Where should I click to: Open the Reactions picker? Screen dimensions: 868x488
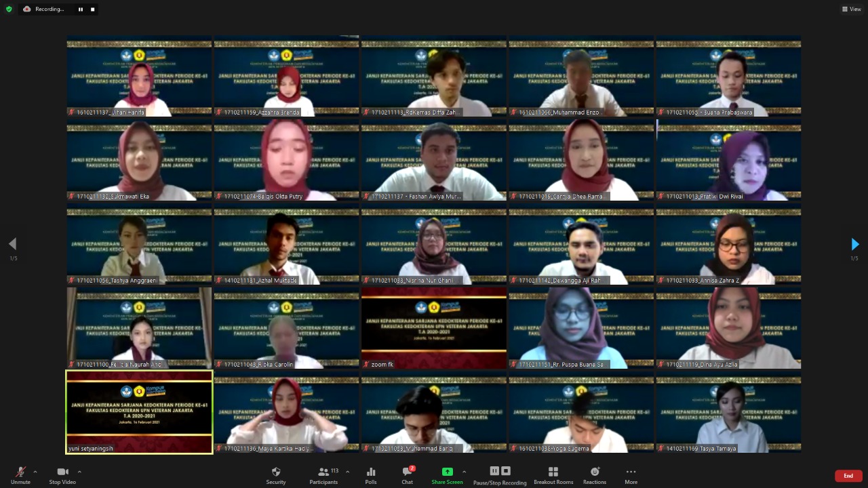(x=595, y=474)
